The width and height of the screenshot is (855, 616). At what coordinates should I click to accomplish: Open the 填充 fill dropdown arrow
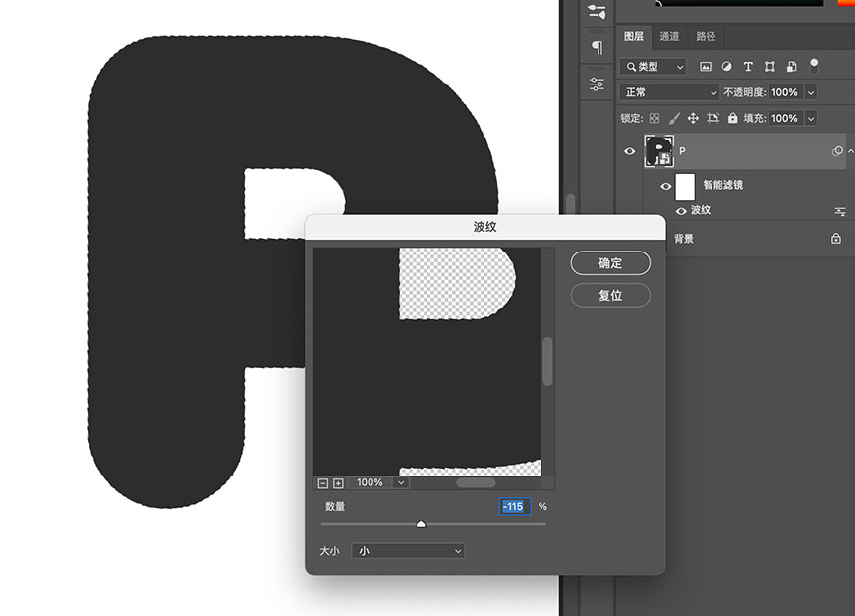point(811,118)
